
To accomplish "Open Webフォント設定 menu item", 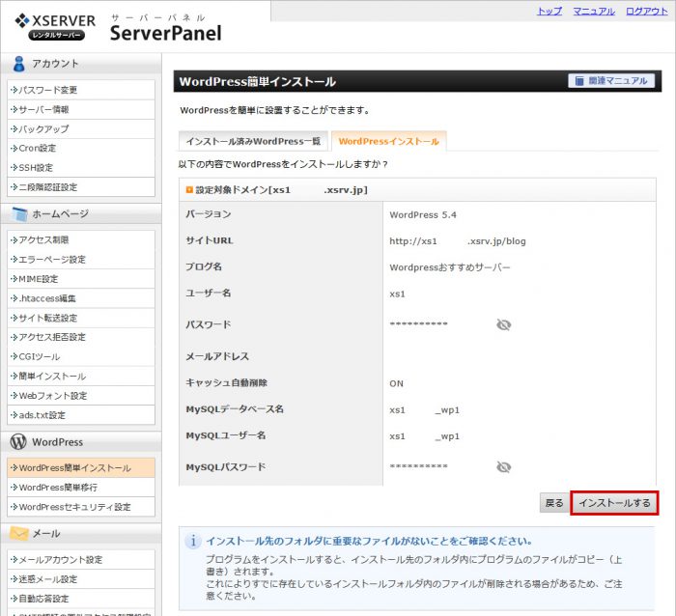I will [x=81, y=396].
